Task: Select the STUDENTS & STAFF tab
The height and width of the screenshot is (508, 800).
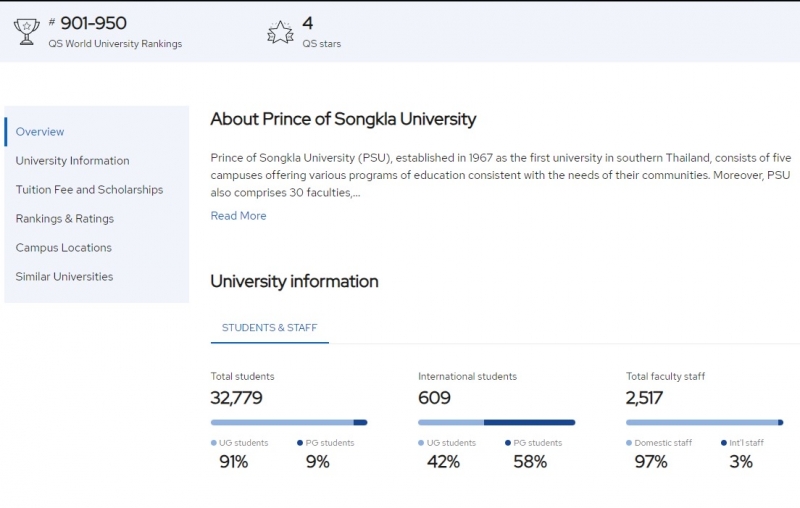Action: click(269, 328)
